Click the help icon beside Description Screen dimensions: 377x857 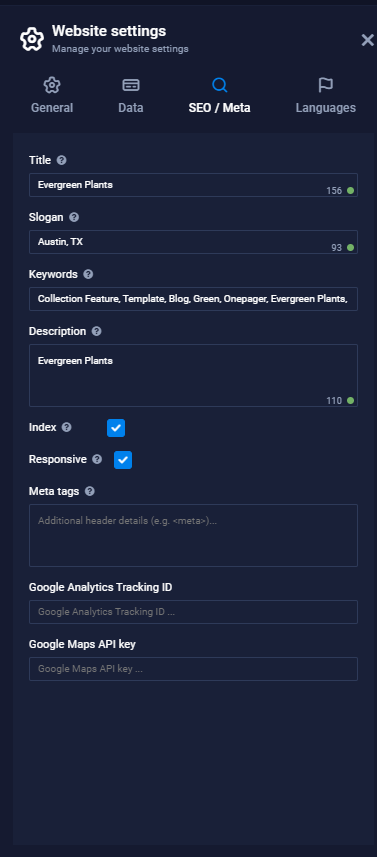pos(97,331)
